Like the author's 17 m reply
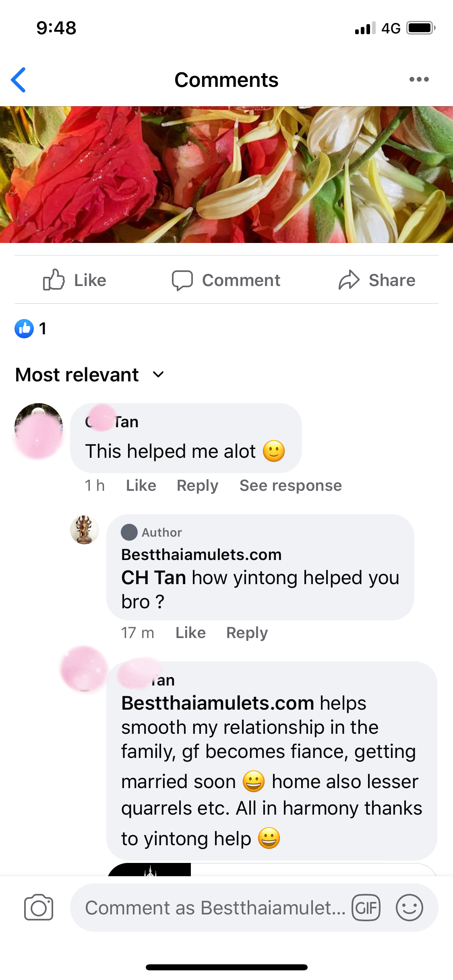 click(x=190, y=633)
